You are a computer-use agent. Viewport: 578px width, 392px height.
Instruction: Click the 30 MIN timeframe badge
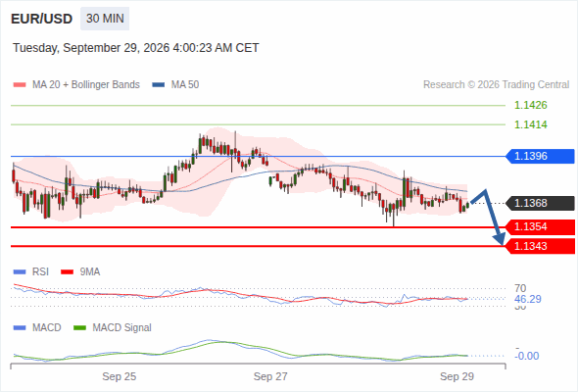[105, 19]
